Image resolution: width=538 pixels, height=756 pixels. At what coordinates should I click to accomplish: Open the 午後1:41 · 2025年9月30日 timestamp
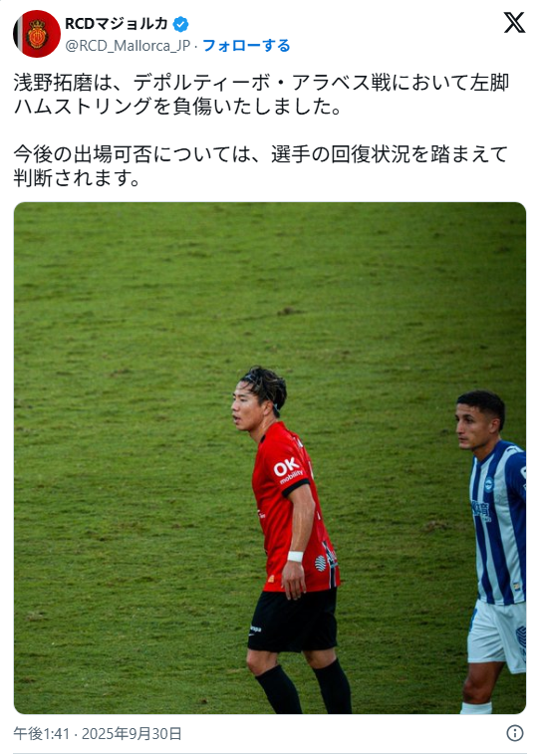(x=98, y=733)
